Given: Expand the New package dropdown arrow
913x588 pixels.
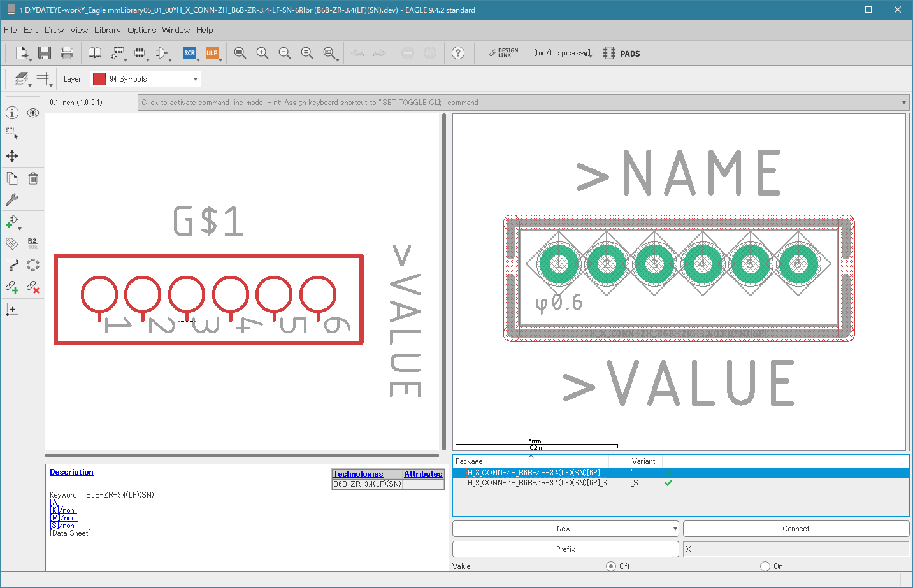Looking at the screenshot, I should [x=675, y=529].
